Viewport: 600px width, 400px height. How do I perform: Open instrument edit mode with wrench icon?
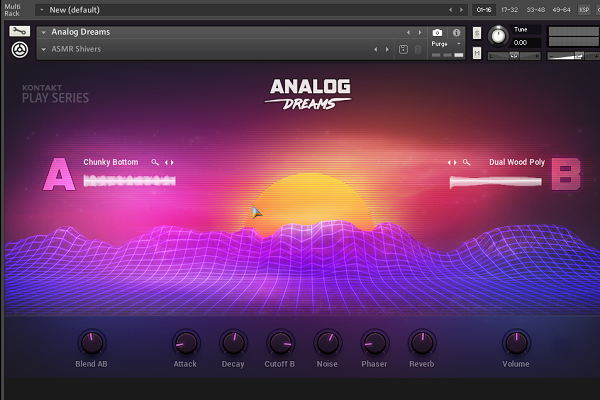pyautogui.click(x=20, y=31)
